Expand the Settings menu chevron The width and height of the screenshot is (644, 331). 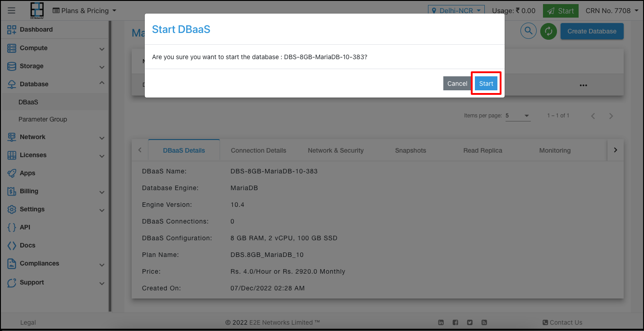pos(102,210)
